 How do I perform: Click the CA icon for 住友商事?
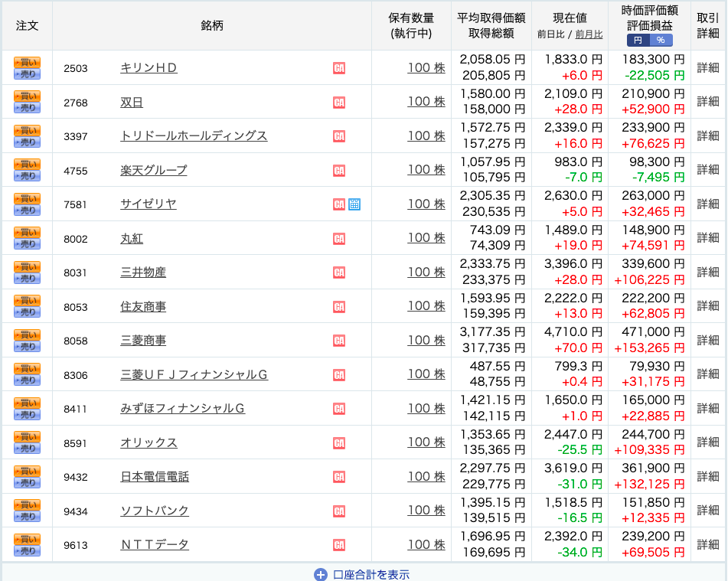339,307
